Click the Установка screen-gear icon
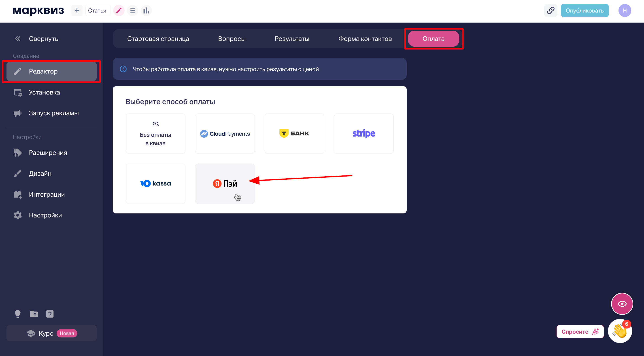 click(18, 93)
